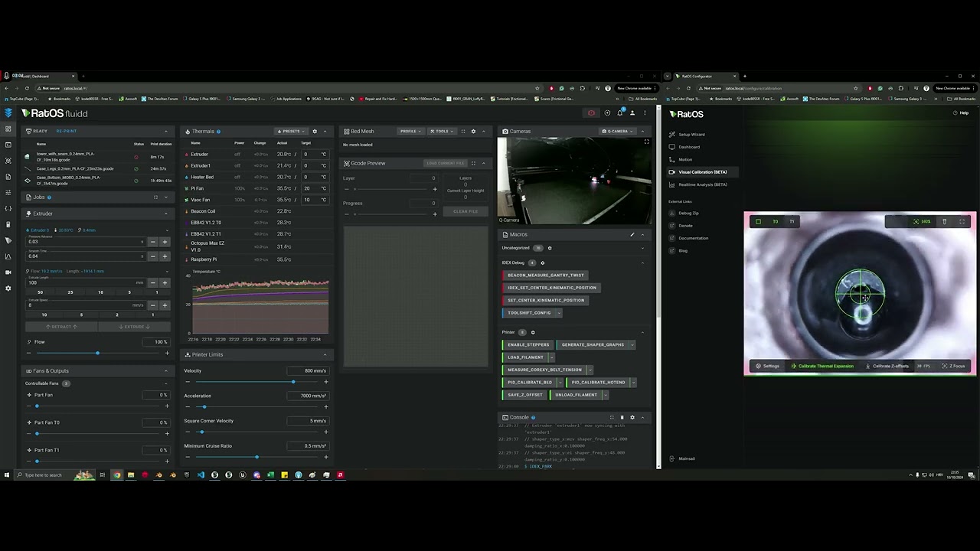Screen dimensions: 980x551
Task: Click the Calibrate Thermal Expansion button
Action: pyautogui.click(x=822, y=367)
